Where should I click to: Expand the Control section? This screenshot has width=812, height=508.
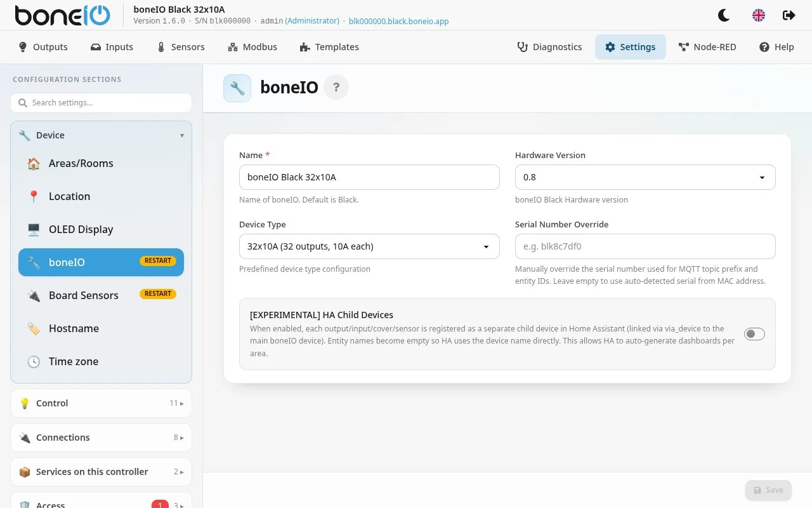(x=101, y=403)
